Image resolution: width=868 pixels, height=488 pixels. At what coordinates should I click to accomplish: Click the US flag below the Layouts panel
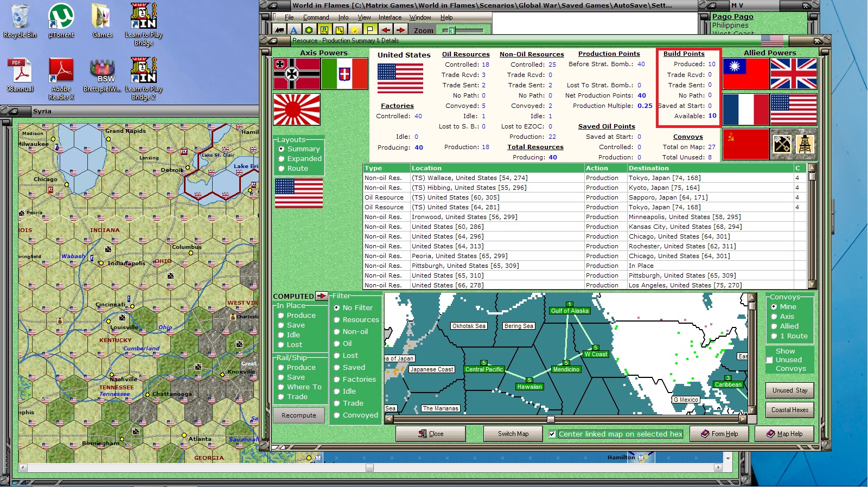298,193
